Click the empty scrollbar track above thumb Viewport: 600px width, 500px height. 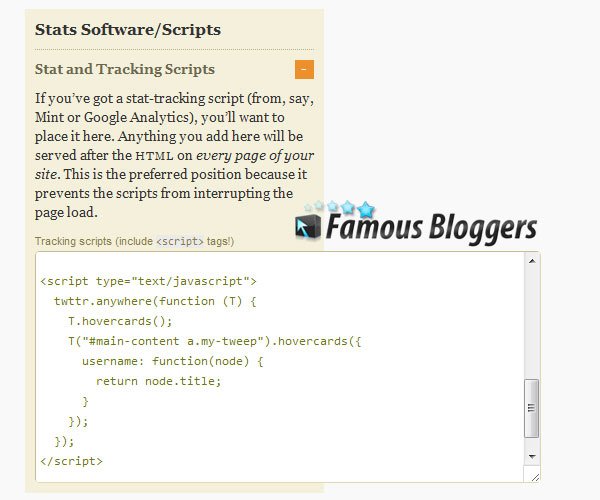pyautogui.click(x=531, y=320)
